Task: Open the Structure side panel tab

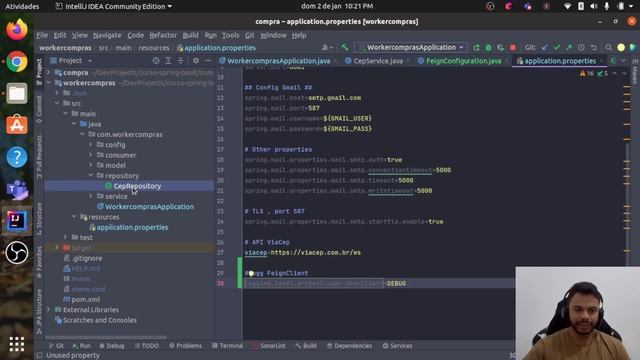Action: pos(39,219)
